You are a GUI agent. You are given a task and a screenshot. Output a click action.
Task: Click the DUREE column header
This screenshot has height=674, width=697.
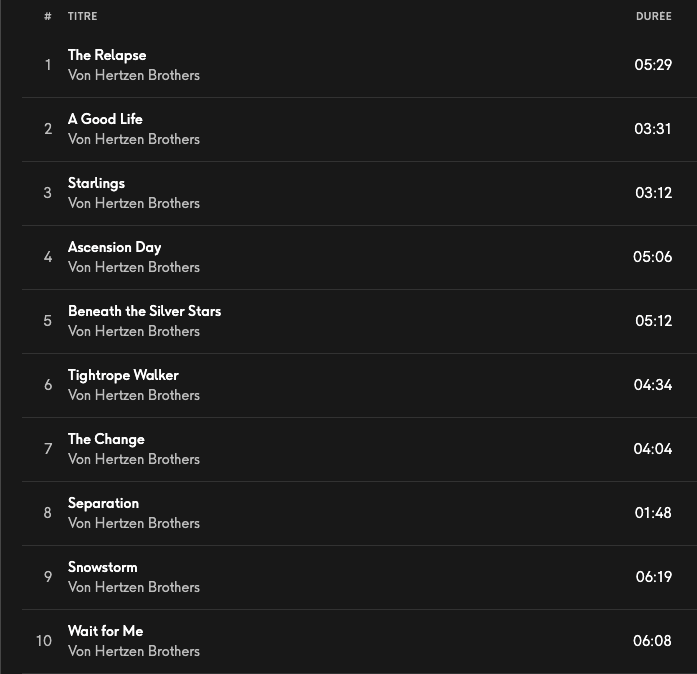point(653,16)
